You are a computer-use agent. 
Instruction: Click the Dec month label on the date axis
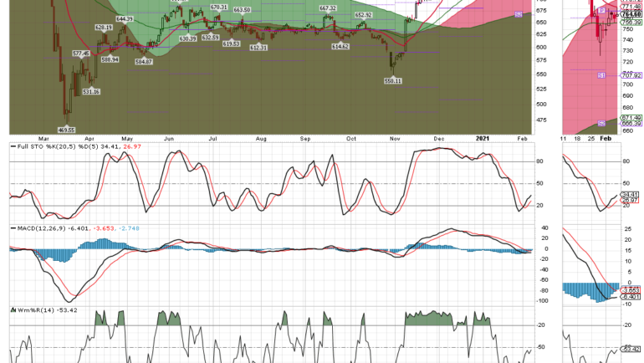click(x=439, y=139)
